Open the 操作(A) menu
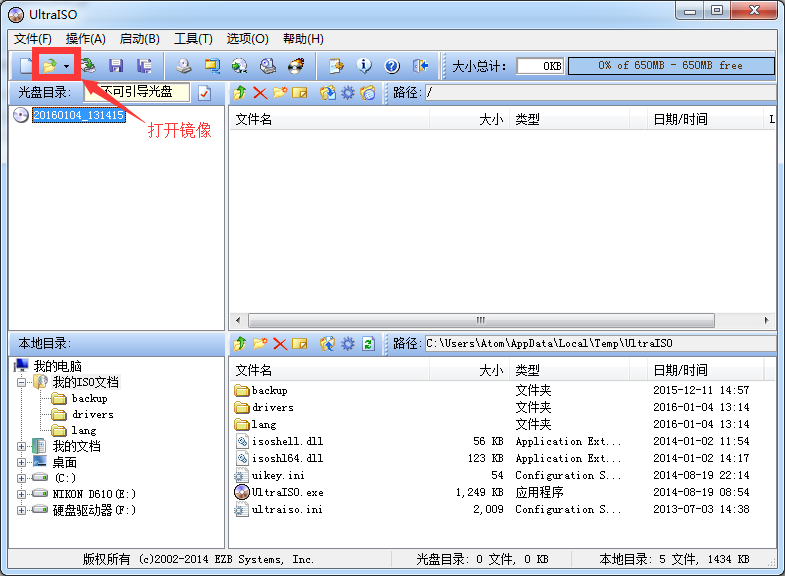Screen dimensions: 785x576 pyautogui.click(x=86, y=39)
